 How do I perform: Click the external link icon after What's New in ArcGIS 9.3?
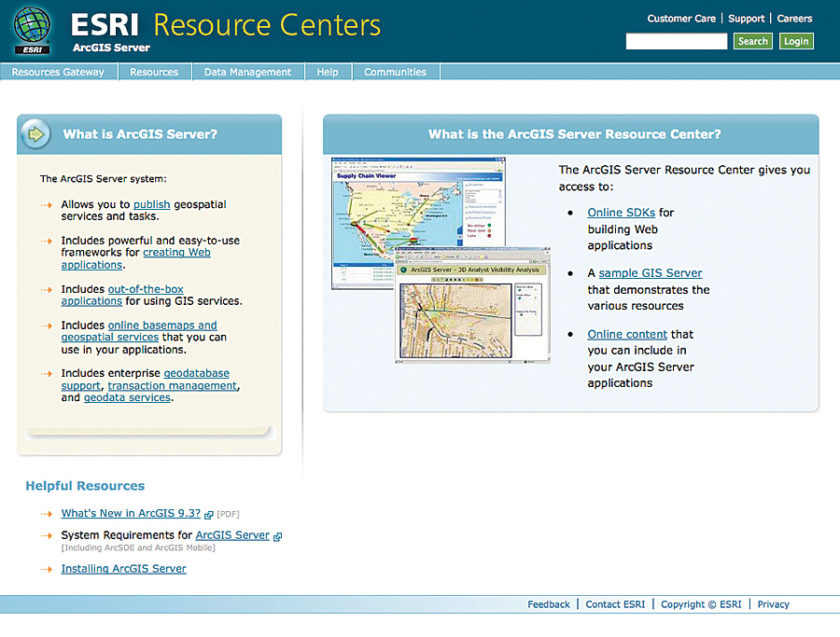point(209,515)
